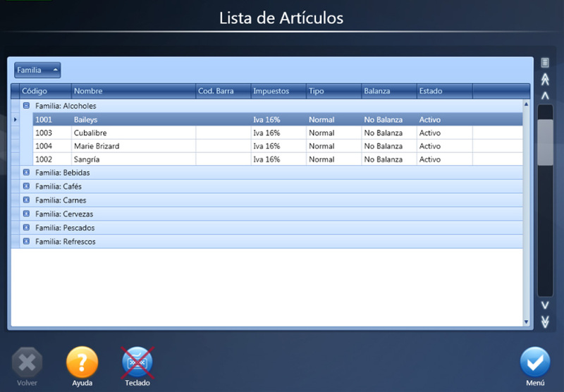Sort by the Nombre column header
This screenshot has height=392, width=564.
pos(133,91)
